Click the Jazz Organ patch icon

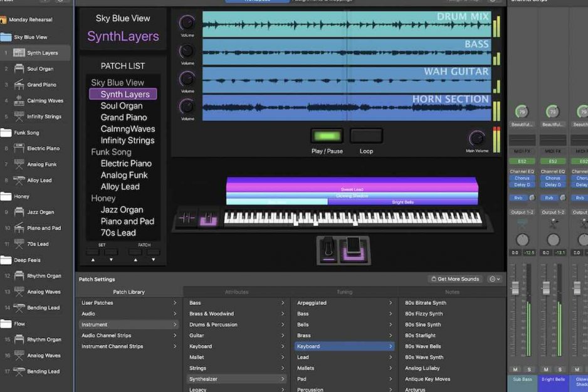[x=19, y=213]
